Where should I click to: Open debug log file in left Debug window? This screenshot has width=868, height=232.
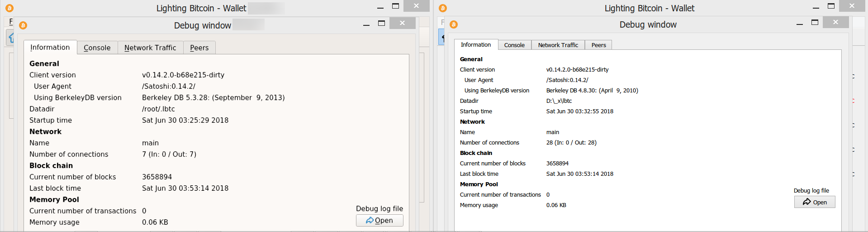point(379,220)
